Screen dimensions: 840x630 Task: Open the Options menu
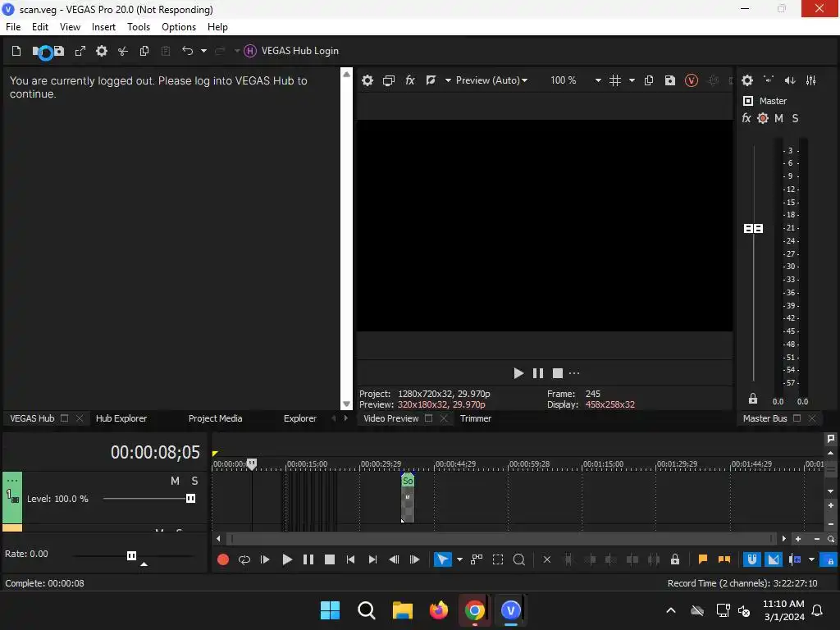point(179,27)
